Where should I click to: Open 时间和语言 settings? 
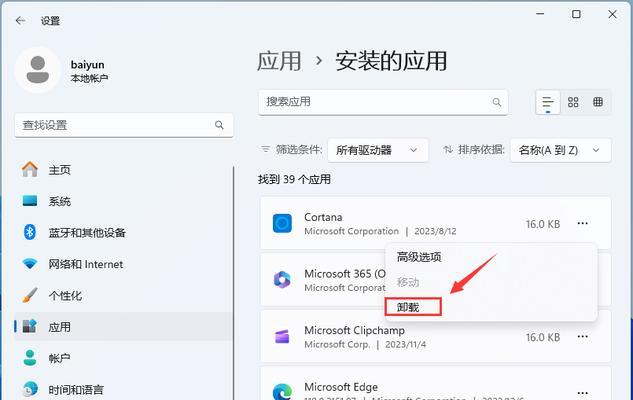pyautogui.click(x=123, y=390)
